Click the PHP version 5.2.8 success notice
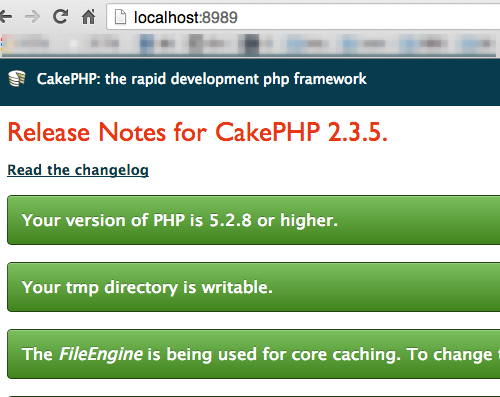This screenshot has width=500, height=397. point(253,220)
